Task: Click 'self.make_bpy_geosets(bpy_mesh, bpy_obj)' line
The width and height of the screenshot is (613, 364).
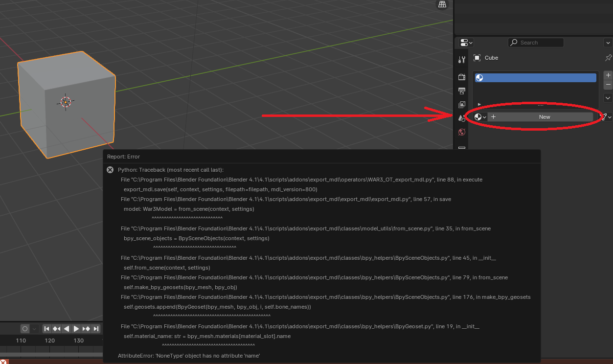Action: click(x=181, y=287)
